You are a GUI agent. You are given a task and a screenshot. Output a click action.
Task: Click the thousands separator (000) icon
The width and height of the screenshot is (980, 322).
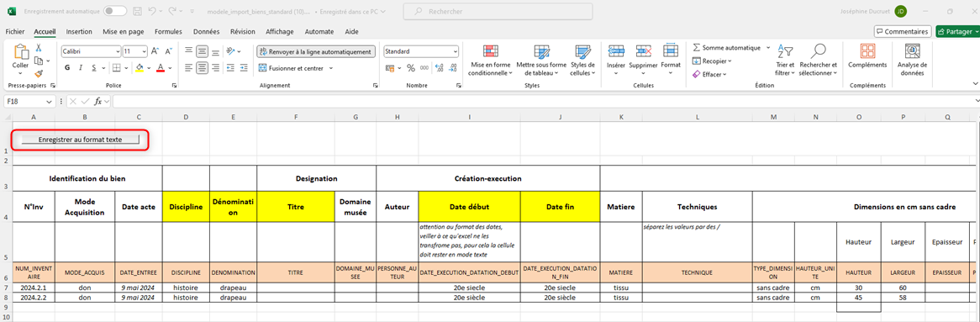(x=424, y=67)
